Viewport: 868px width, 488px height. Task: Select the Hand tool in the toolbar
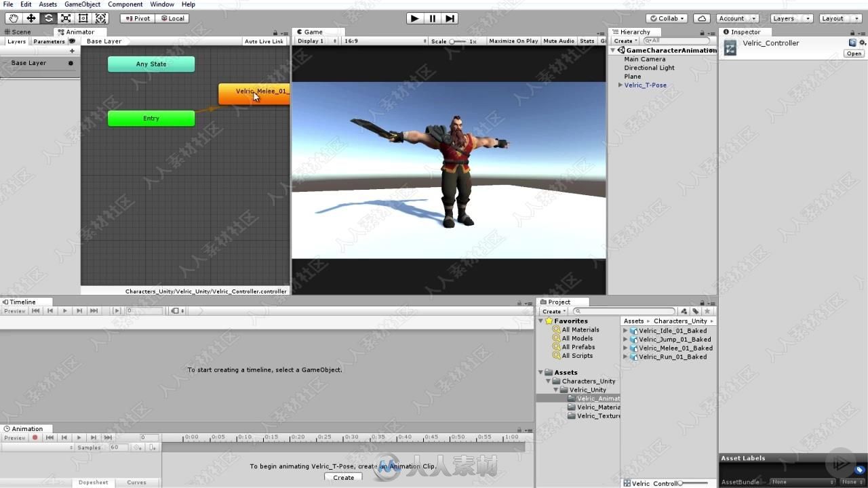click(x=13, y=18)
